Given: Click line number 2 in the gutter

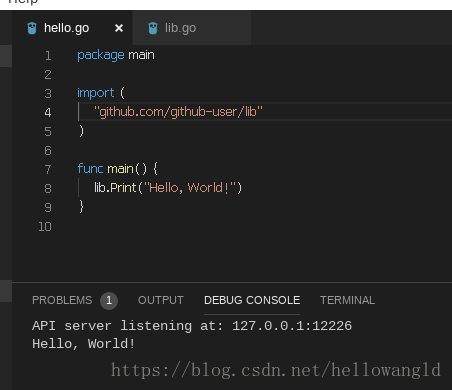Looking at the screenshot, I should click(48, 75).
